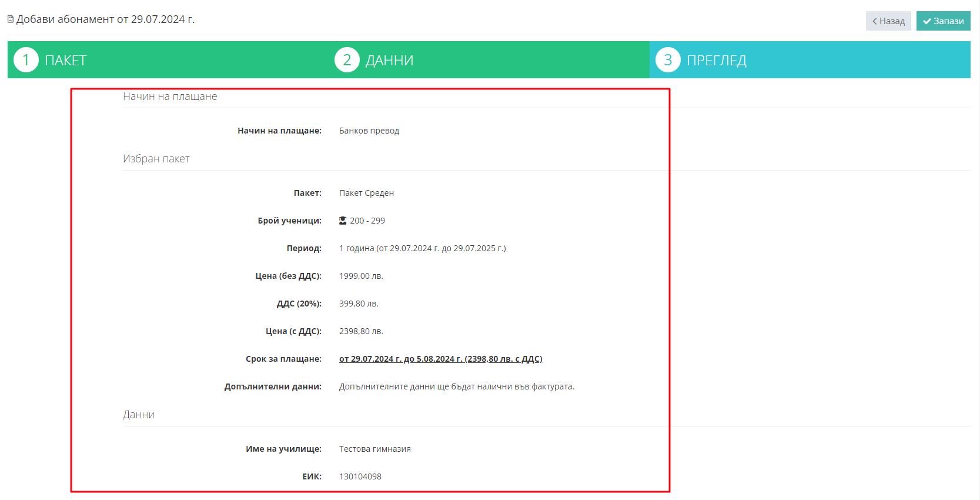The image size is (980, 500).
Task: Select the step 2 number circle
Action: (347, 60)
